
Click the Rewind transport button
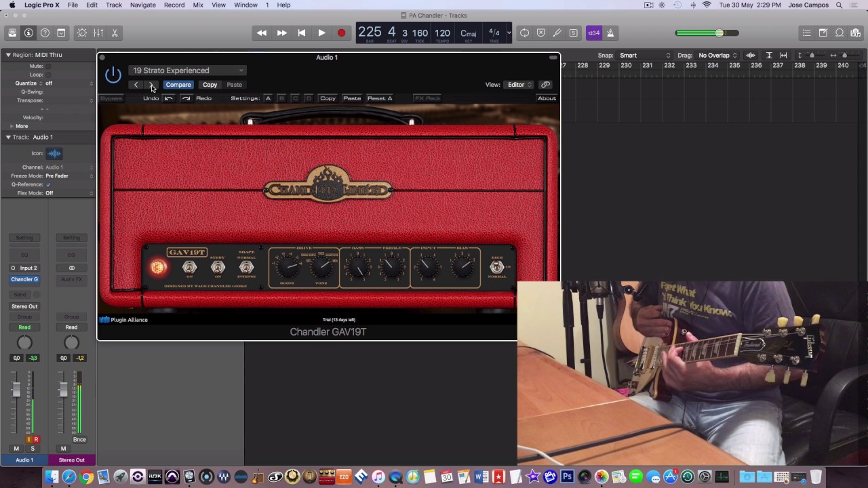tap(262, 33)
